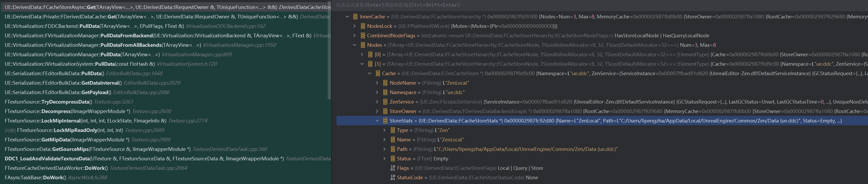Expand the NodesLock variable
Image resolution: width=868 pixels, height=184 pixels.
[x=355, y=26]
